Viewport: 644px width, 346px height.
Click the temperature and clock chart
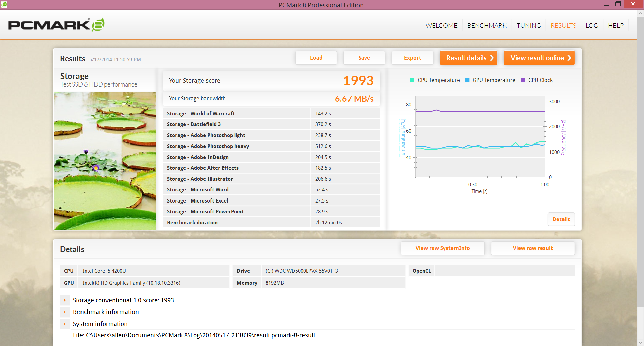pyautogui.click(x=480, y=136)
